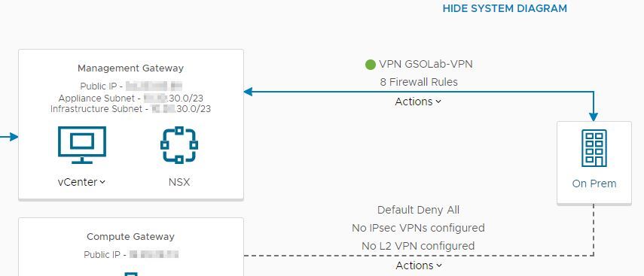The image size is (644, 276).
Task: Click the Compute Gateway icon at bottom
Action: pos(130,274)
